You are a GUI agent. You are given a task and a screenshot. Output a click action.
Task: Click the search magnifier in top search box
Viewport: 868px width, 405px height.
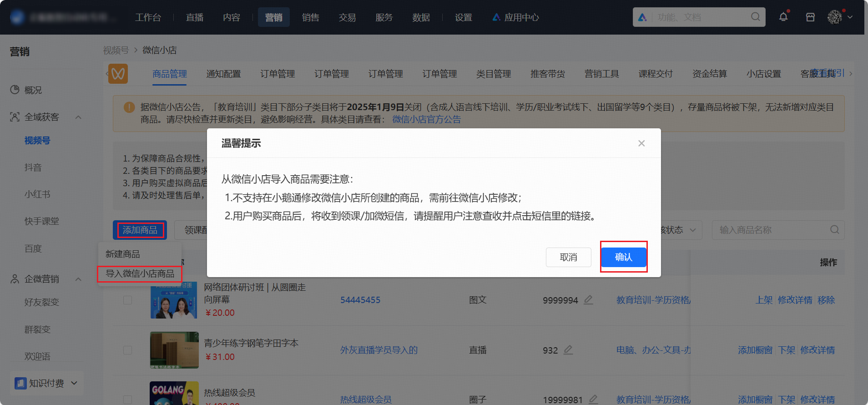tap(755, 17)
